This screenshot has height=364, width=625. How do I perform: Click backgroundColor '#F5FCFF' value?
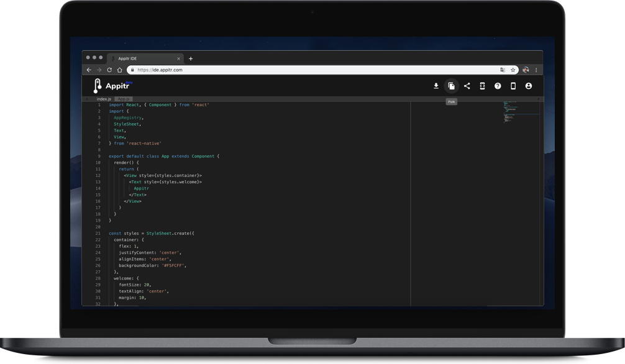click(173, 265)
